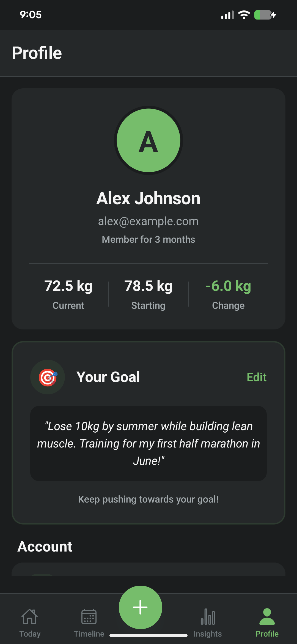Tap the Account section heading
Screen dimensions: 297x644
click(45, 547)
